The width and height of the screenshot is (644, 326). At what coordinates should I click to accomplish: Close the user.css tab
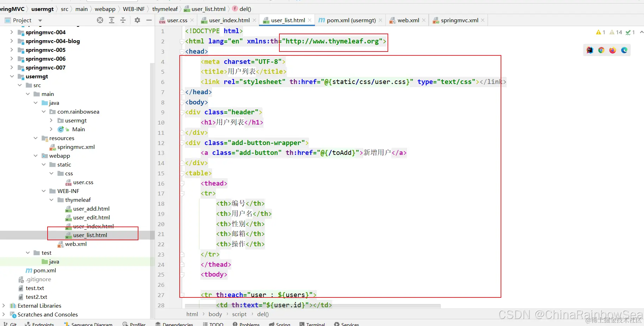(192, 20)
